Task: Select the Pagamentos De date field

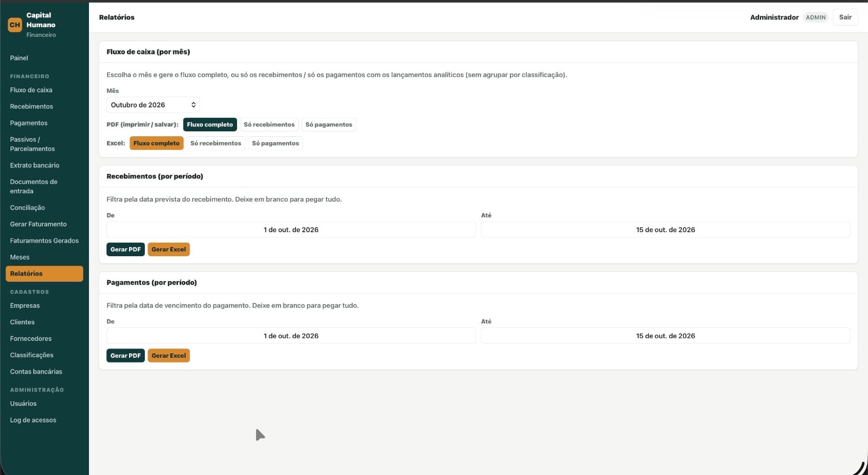Action: (x=291, y=336)
